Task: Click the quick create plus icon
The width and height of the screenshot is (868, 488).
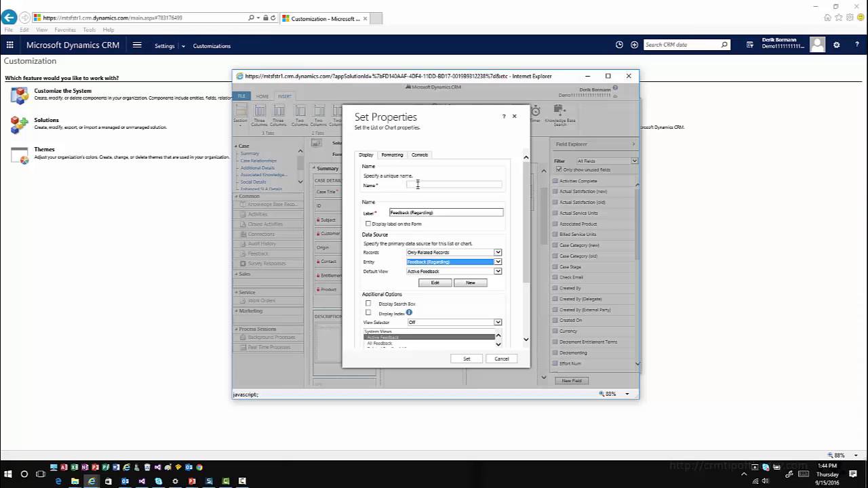Action: (634, 45)
